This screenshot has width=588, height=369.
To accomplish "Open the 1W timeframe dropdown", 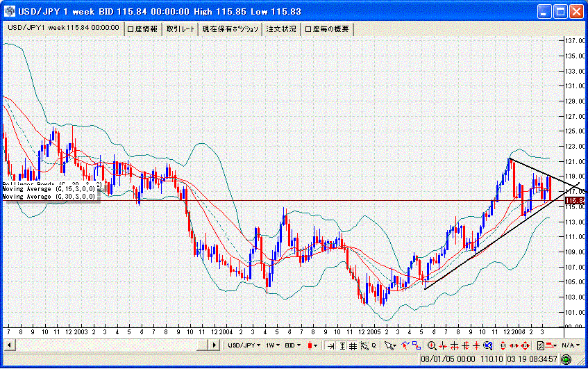I will (x=272, y=345).
